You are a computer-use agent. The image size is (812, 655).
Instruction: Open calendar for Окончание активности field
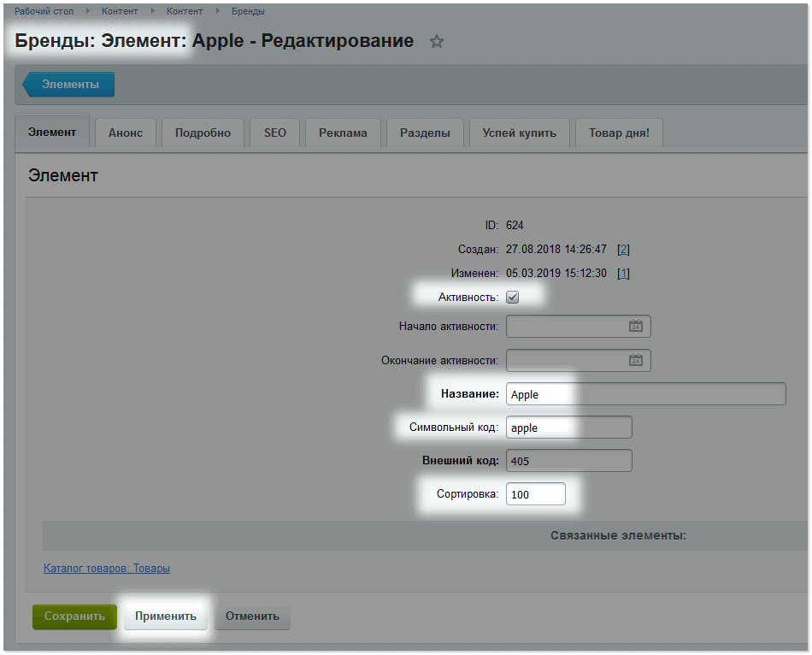tap(635, 360)
